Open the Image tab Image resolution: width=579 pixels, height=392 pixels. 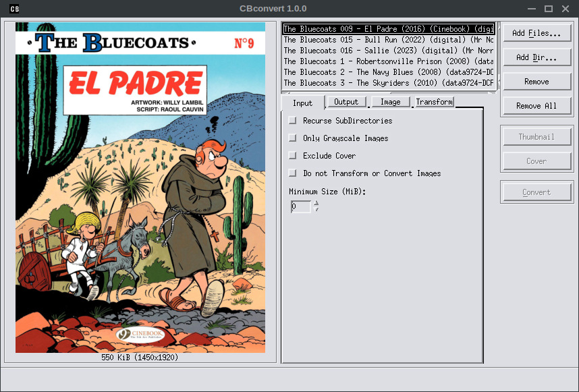[390, 102]
